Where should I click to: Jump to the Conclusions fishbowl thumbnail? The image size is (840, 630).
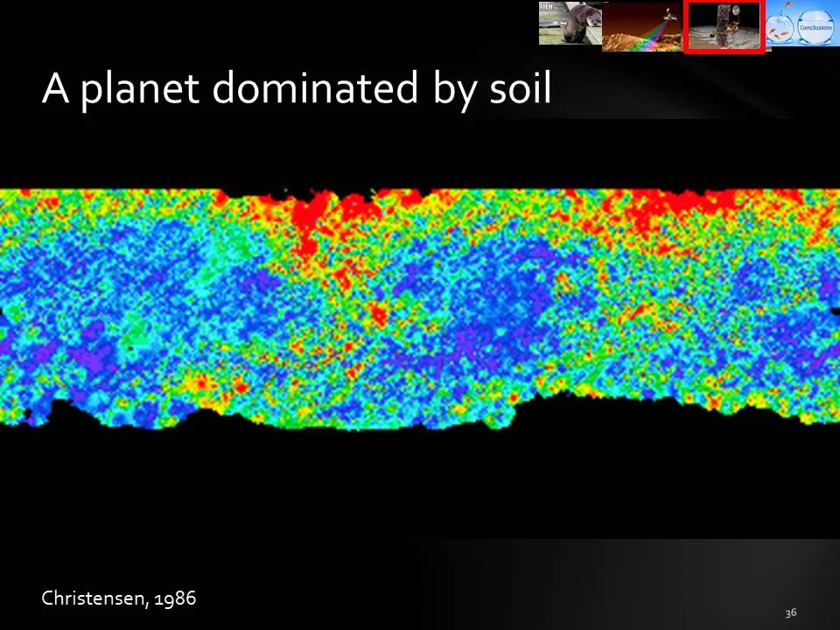[x=802, y=24]
